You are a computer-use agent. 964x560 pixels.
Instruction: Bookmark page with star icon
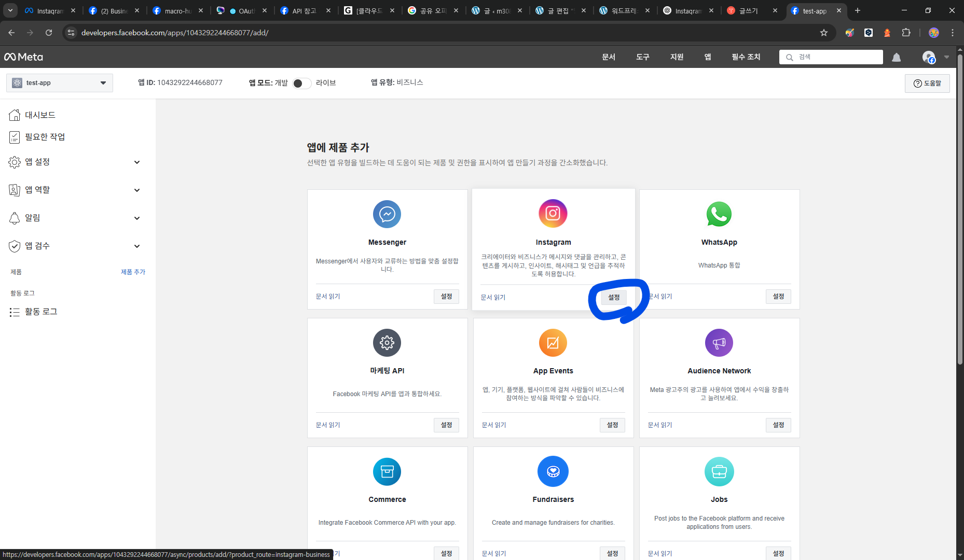point(824,33)
